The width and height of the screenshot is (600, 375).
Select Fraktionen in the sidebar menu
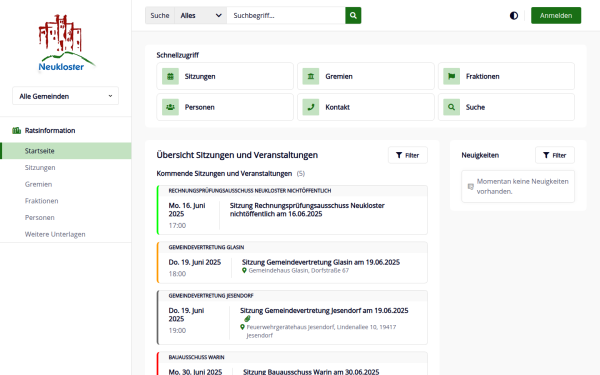[x=41, y=201]
